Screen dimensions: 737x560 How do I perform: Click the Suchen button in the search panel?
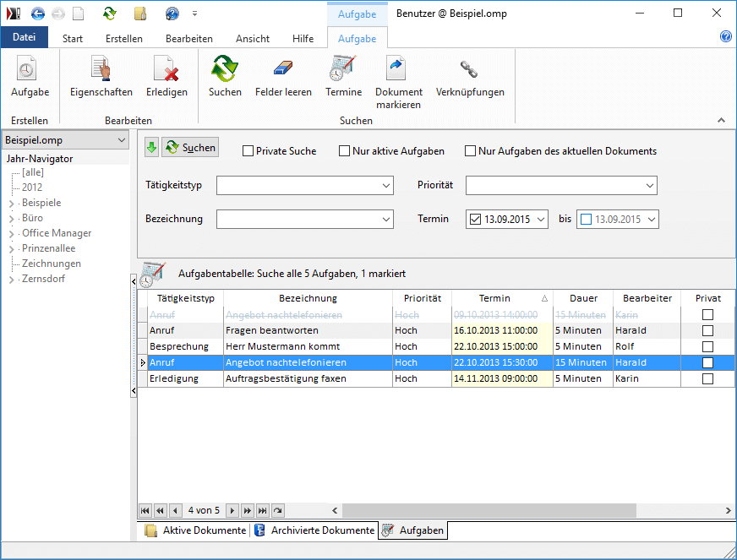click(190, 148)
